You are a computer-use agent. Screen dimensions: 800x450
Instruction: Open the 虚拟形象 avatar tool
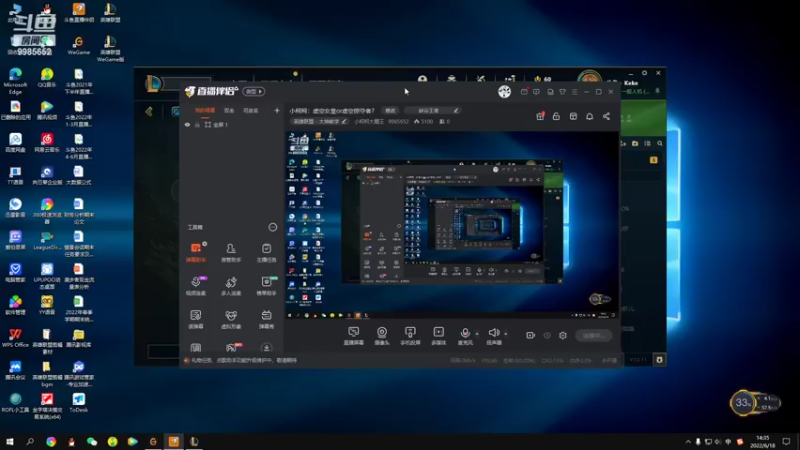pyautogui.click(x=231, y=319)
